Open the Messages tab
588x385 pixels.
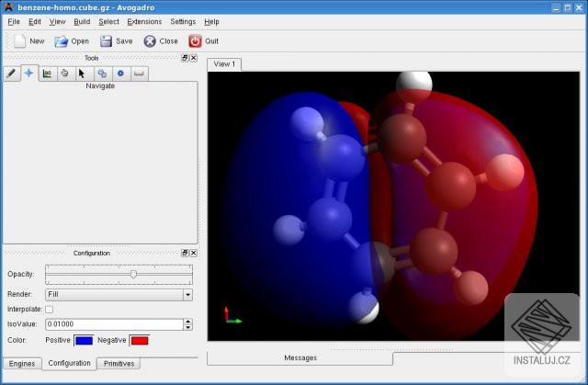coord(300,358)
